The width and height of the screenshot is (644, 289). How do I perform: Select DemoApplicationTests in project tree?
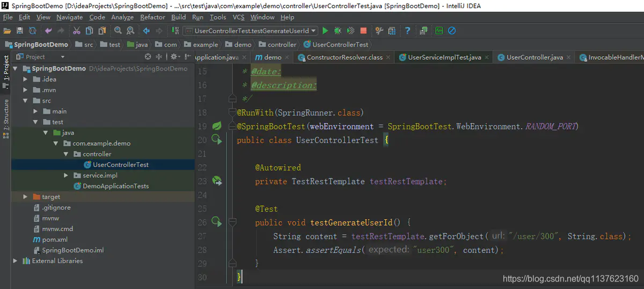point(115,186)
